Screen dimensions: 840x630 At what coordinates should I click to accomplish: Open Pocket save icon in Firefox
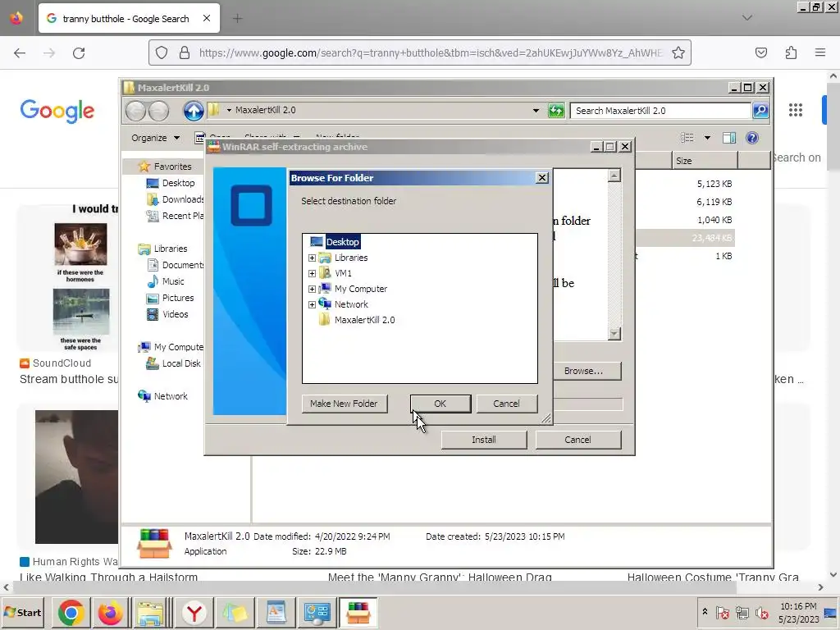(x=761, y=52)
